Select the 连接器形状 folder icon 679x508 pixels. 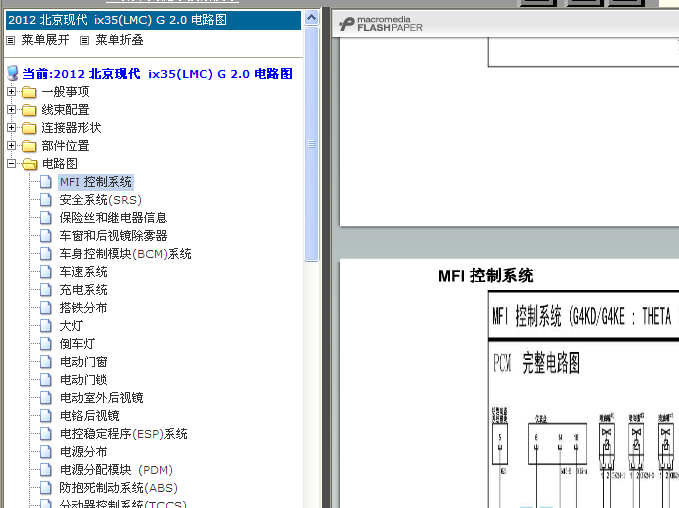[29, 128]
